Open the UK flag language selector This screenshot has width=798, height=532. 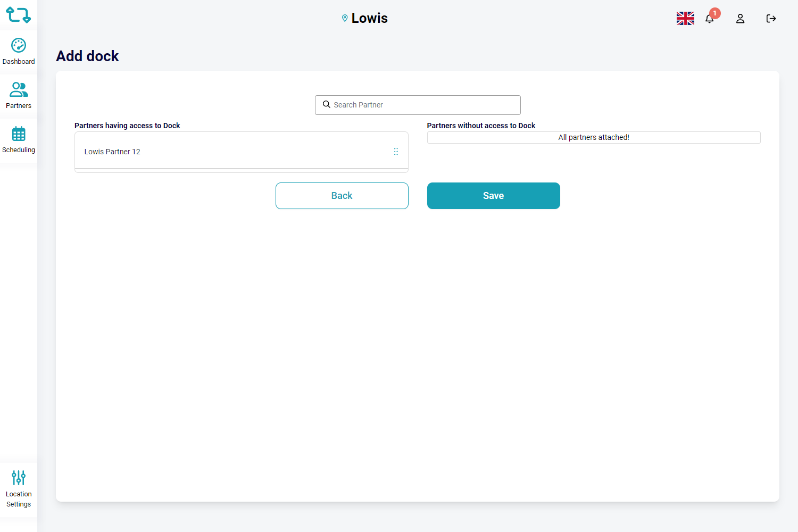(685, 19)
